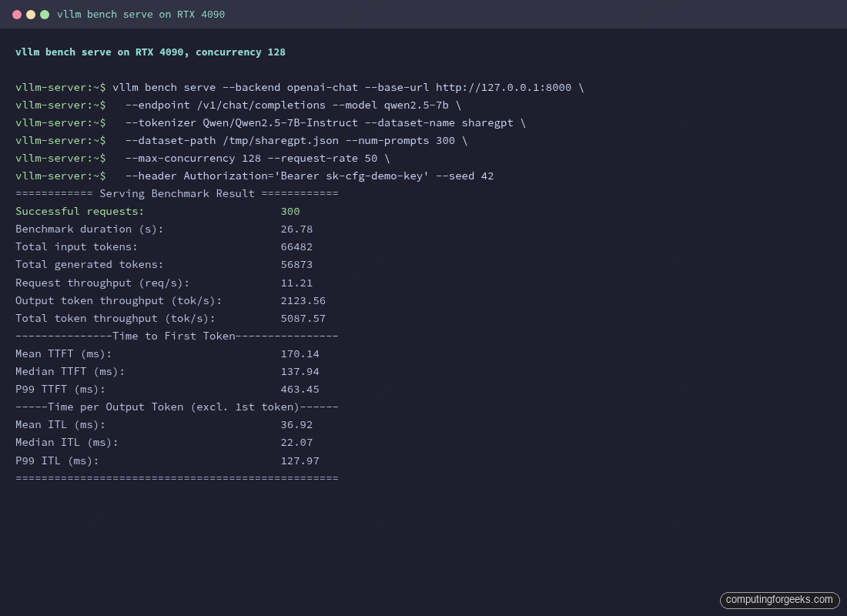
Task: Click 'Total token throughput (tok/s):' label
Action: click(115, 319)
